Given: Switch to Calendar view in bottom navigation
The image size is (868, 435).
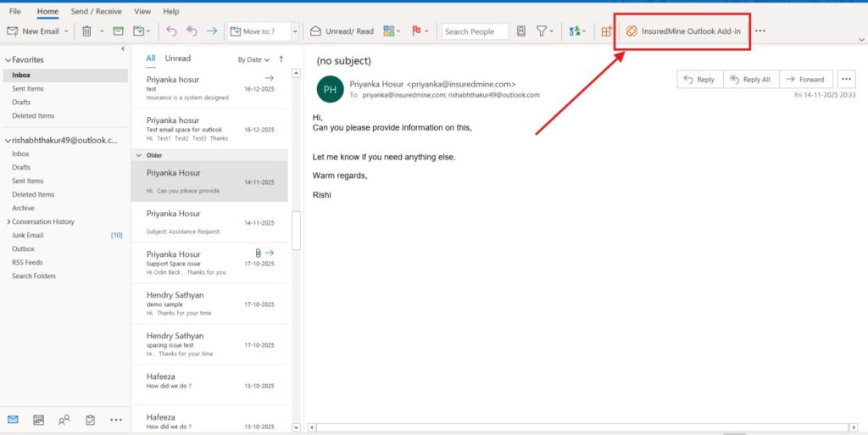Looking at the screenshot, I should click(38, 420).
